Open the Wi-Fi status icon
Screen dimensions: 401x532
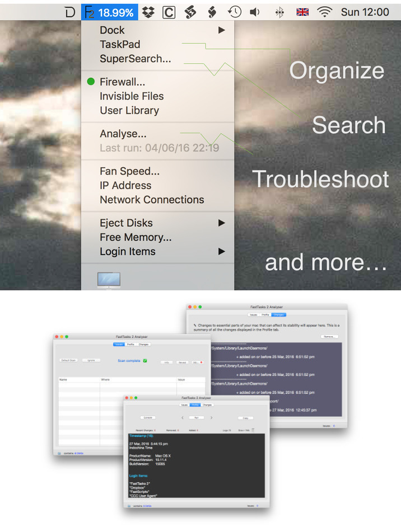coord(324,12)
